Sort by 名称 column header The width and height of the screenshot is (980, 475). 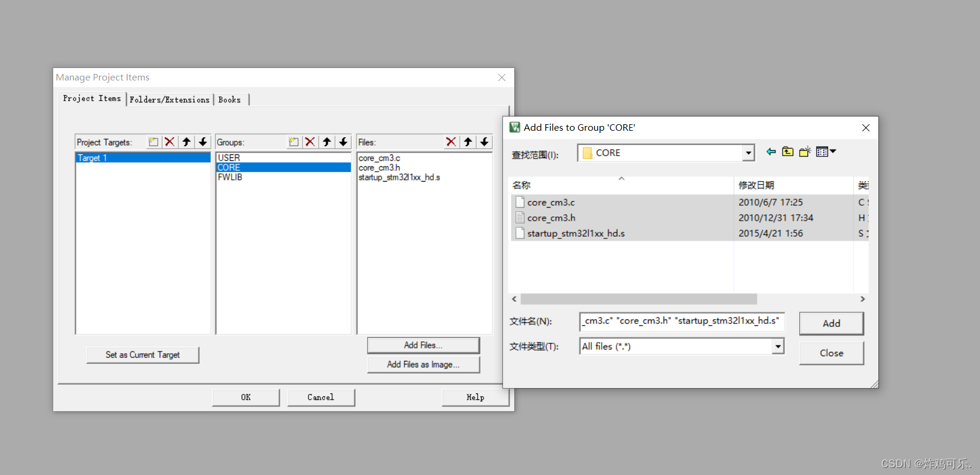coord(621,185)
